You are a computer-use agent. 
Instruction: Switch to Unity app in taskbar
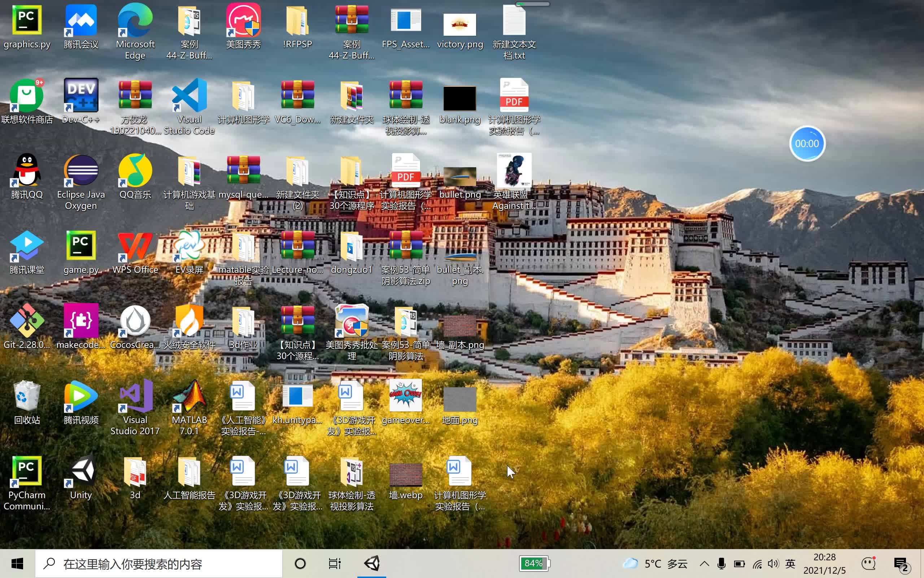pyautogui.click(x=372, y=564)
